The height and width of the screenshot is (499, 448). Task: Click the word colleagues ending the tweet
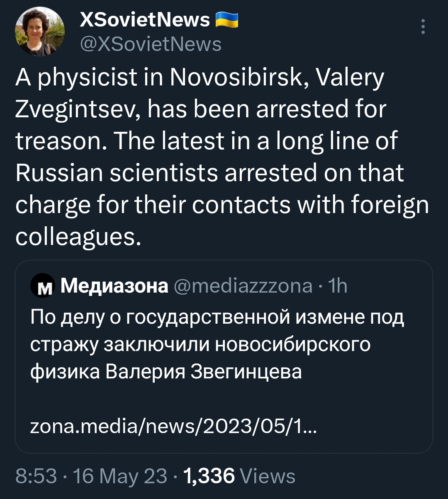75,235
